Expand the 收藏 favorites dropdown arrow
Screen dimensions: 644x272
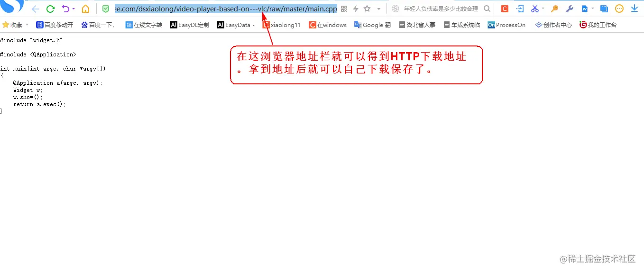tap(27, 25)
